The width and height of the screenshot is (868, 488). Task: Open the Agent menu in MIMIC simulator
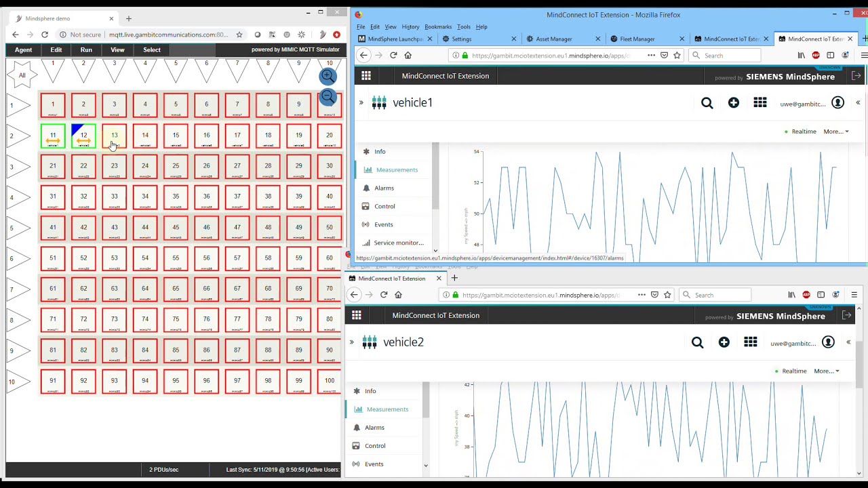(23, 49)
